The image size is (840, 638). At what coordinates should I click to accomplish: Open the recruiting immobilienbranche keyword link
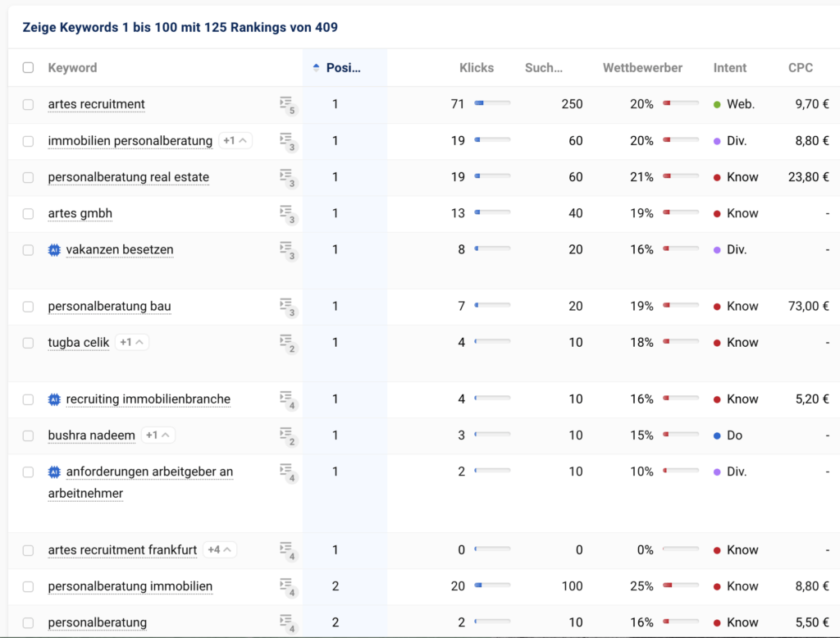tap(148, 399)
